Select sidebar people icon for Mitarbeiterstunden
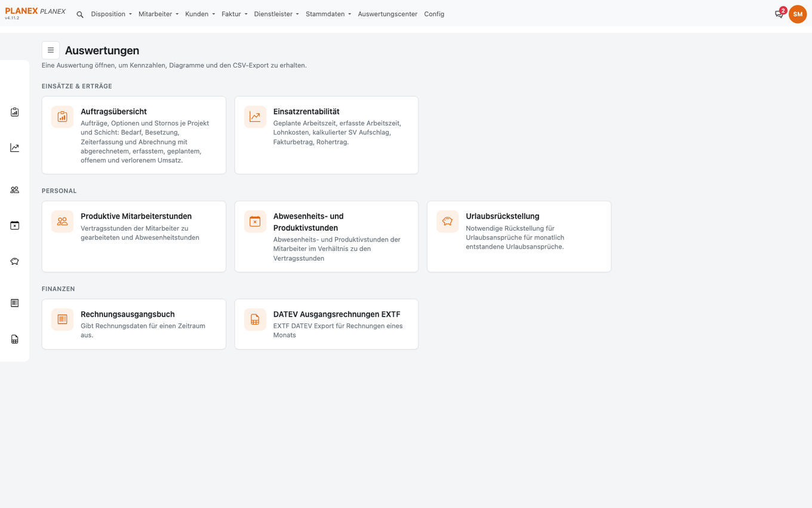The width and height of the screenshot is (812, 508). 15,189
